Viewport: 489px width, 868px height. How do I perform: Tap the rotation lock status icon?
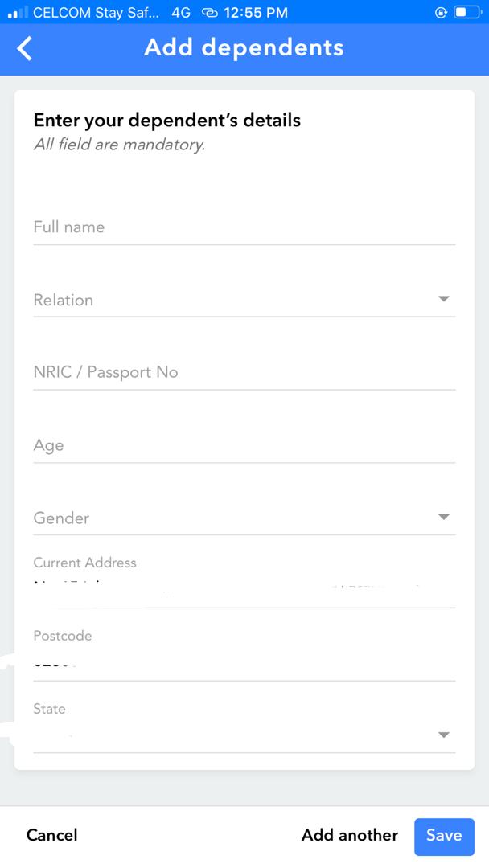440,13
